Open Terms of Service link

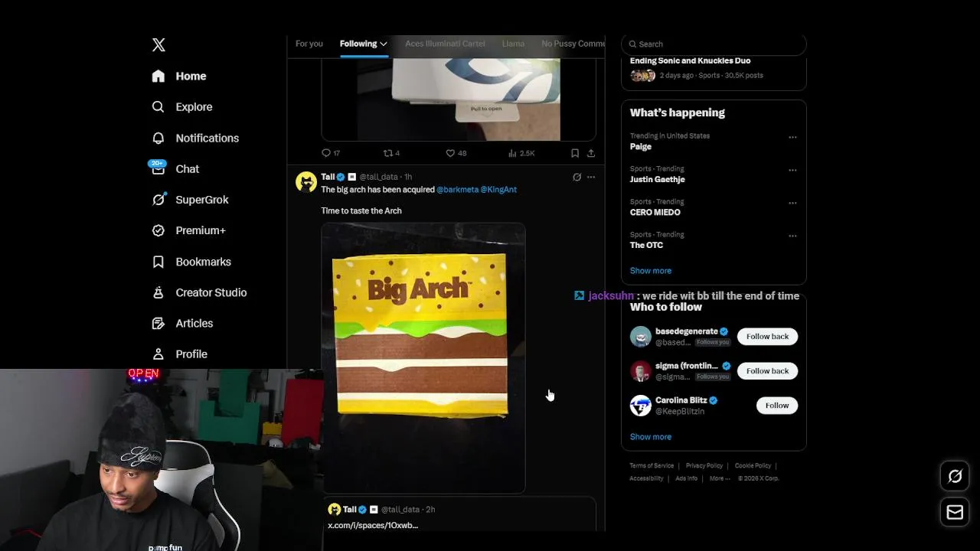(652, 465)
